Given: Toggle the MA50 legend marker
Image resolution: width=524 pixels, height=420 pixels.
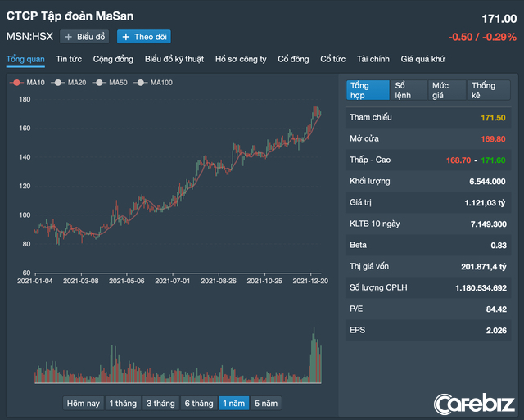Looking at the screenshot, I should (99, 83).
